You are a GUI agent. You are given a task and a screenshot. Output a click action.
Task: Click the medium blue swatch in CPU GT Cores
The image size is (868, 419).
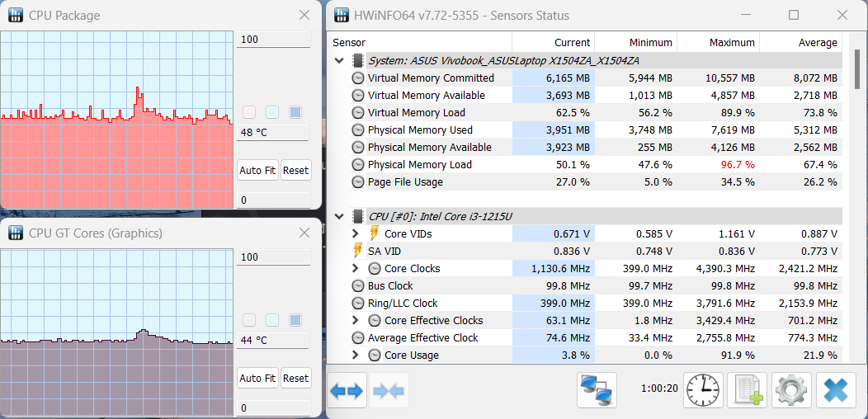295,320
